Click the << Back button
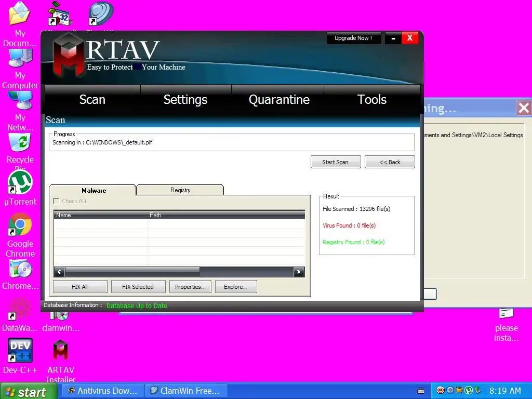 [390, 162]
